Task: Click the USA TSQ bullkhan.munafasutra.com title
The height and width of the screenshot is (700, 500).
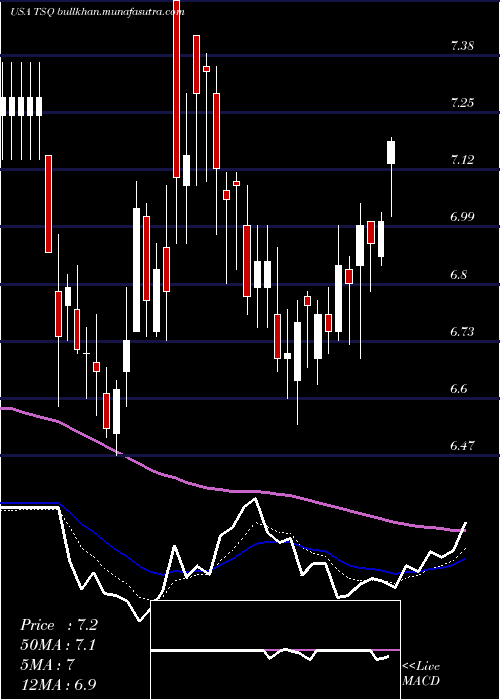Action: tap(97, 12)
